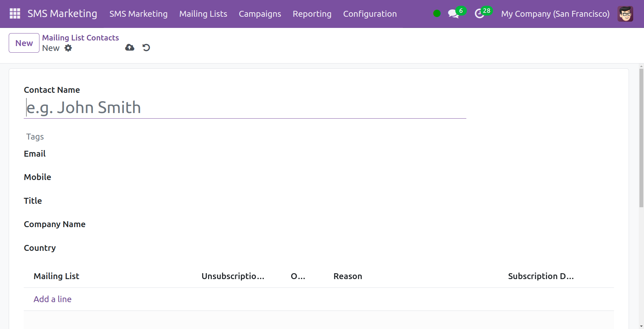
Task: Click the Tags field
Action: [244, 137]
